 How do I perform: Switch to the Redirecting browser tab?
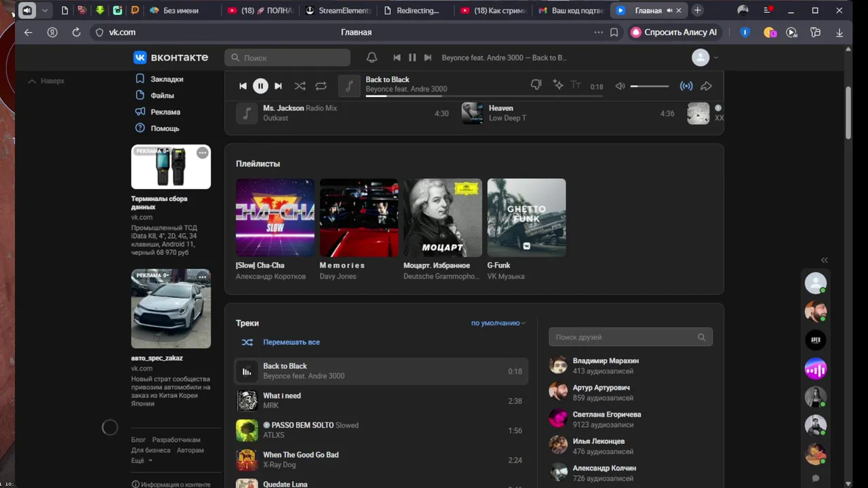tap(414, 10)
